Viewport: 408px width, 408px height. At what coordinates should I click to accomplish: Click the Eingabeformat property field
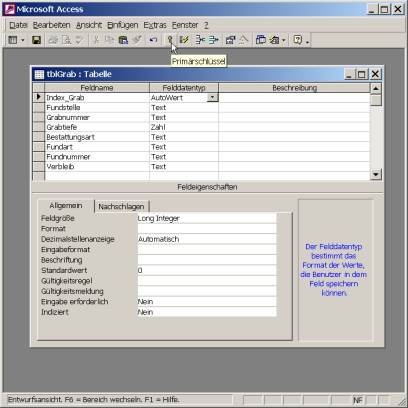tap(207, 249)
